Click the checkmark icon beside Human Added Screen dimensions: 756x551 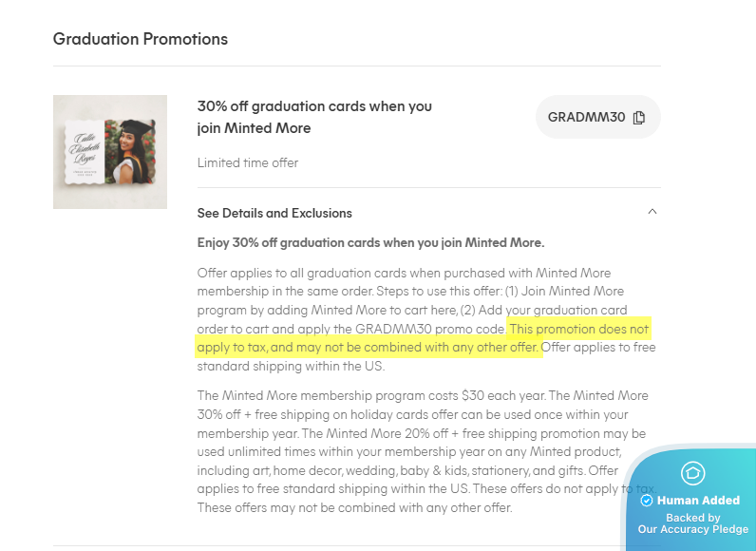click(x=647, y=501)
